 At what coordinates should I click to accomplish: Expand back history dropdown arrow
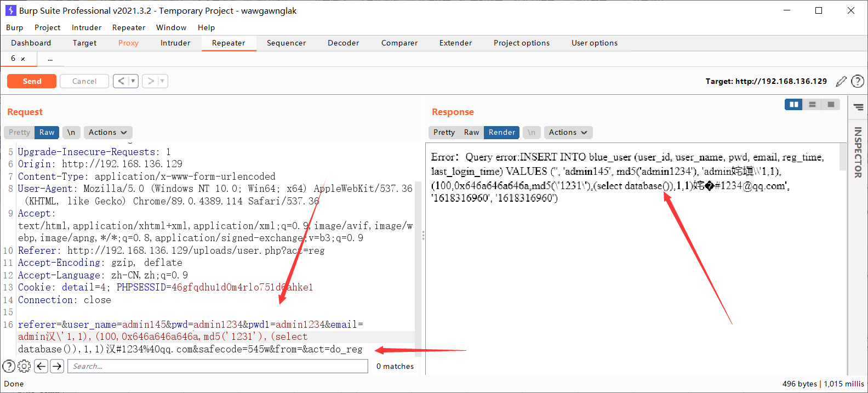click(x=133, y=81)
